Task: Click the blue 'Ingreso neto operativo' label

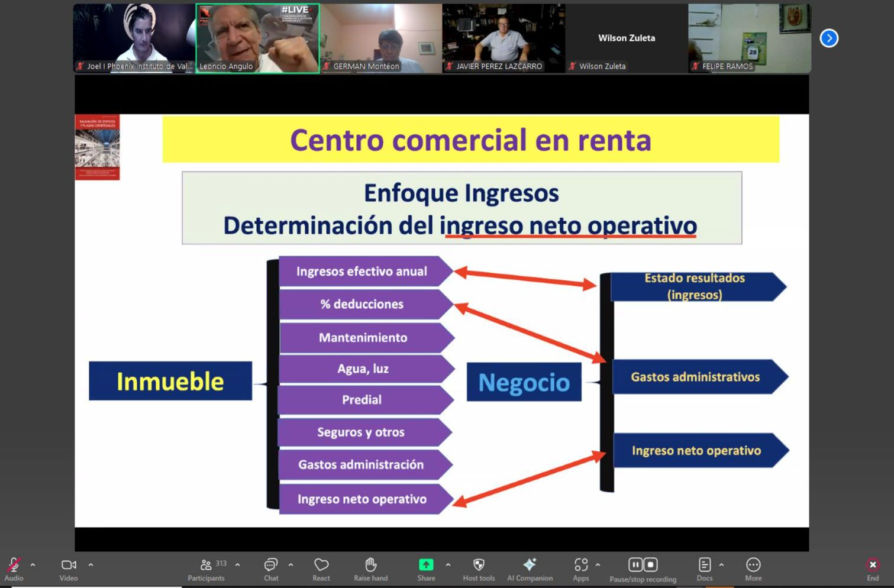Action: click(x=696, y=451)
